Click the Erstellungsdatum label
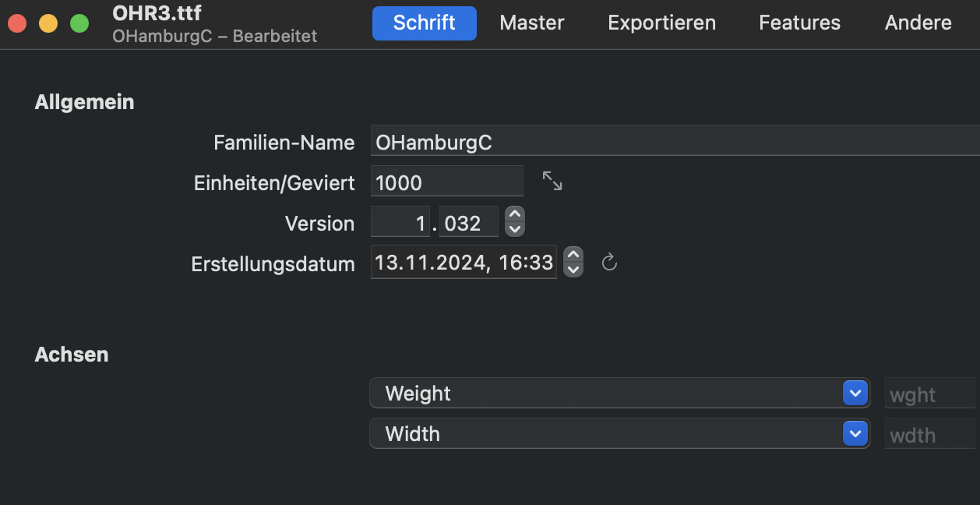The width and height of the screenshot is (980, 505). [x=273, y=264]
